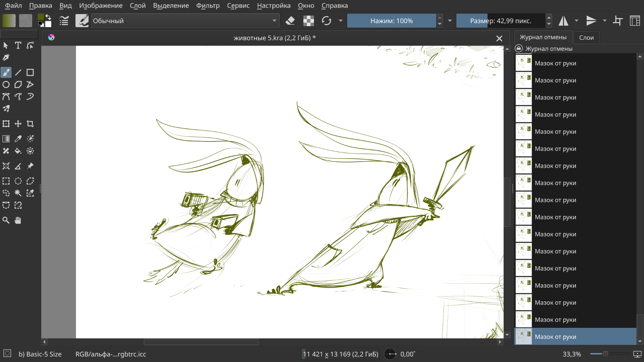Select the Crop tool
This screenshot has height=362, width=644.
point(30,124)
